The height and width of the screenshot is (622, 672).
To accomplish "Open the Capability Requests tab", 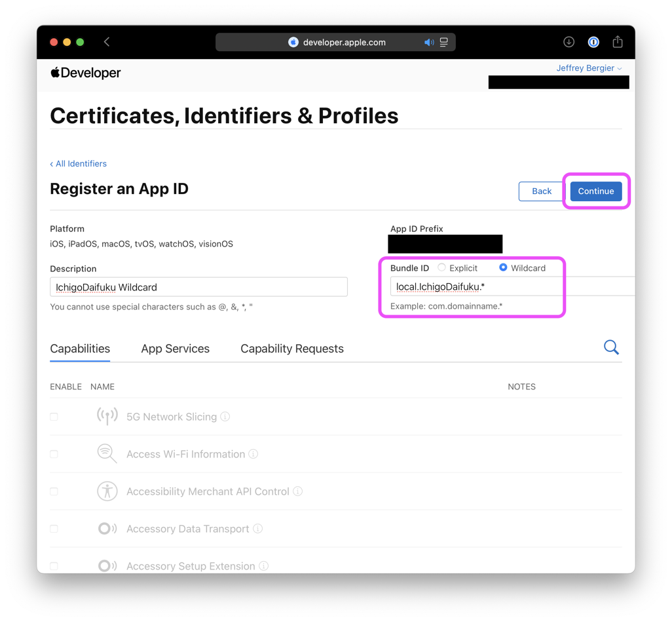I will pyautogui.click(x=292, y=349).
